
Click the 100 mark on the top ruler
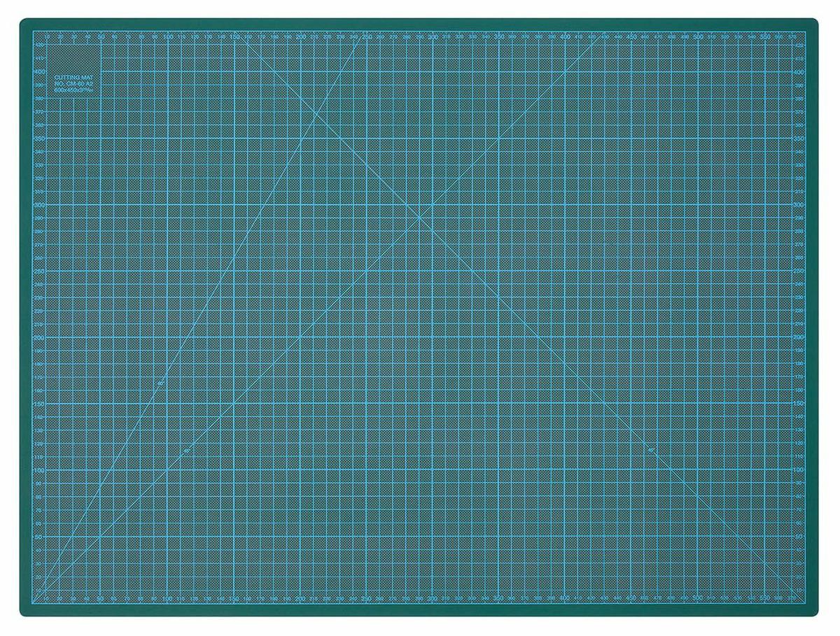click(x=169, y=36)
